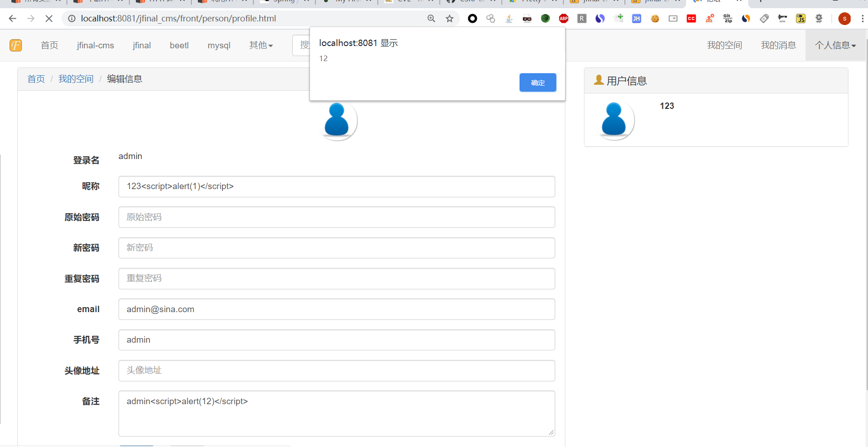Confirm the alert with 确定 button
868x447 pixels.
(537, 82)
